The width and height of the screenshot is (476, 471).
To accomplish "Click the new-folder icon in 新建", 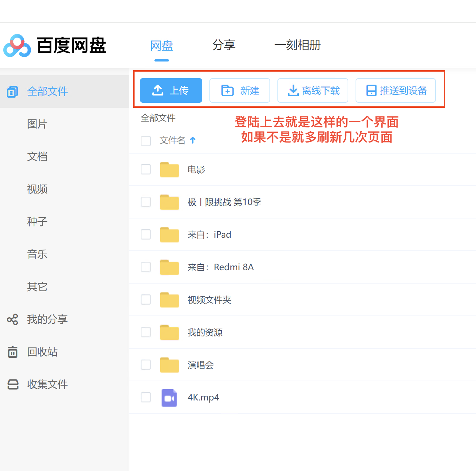I will [x=228, y=90].
